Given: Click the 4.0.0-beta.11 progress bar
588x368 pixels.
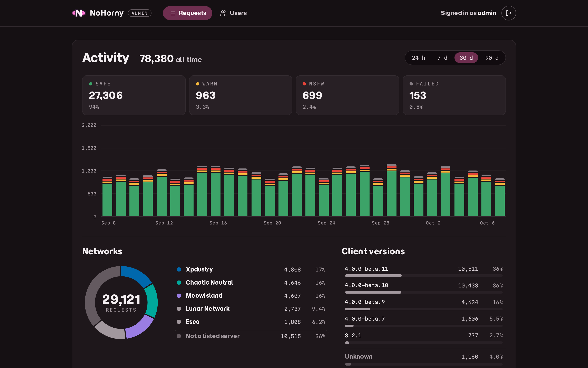Looking at the screenshot, I should pos(424,276).
